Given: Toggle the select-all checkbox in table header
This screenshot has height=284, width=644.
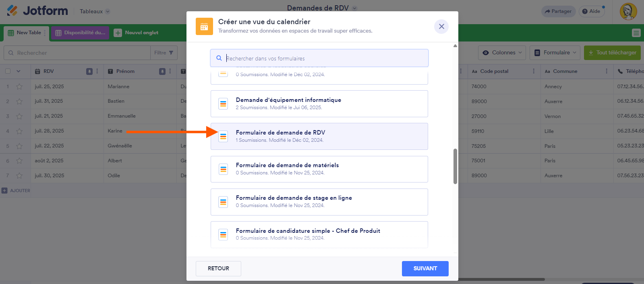Looking at the screenshot, I should pyautogui.click(x=8, y=71).
